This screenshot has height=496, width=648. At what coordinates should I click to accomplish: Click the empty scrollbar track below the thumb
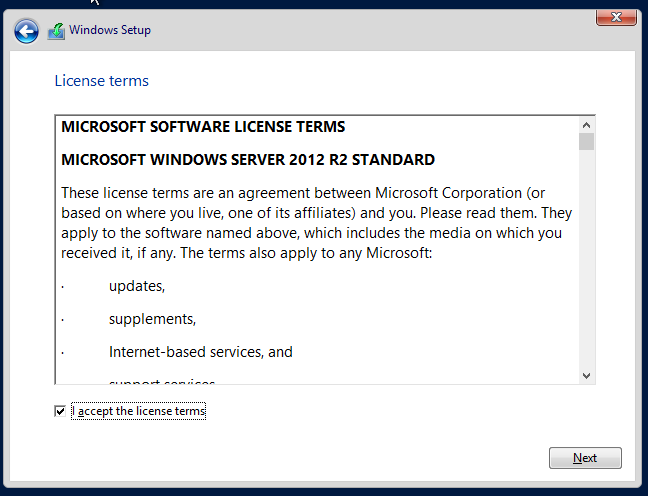coord(586,260)
